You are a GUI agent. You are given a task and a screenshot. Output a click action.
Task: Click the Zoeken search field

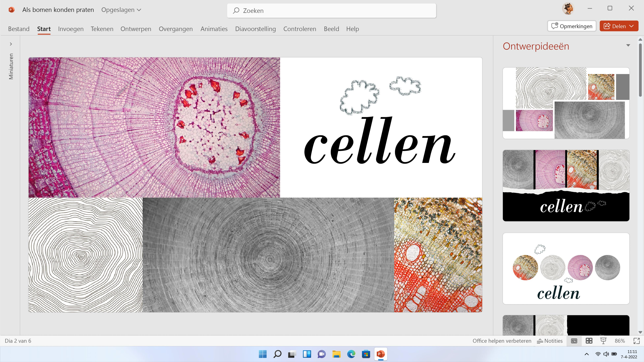(332, 11)
